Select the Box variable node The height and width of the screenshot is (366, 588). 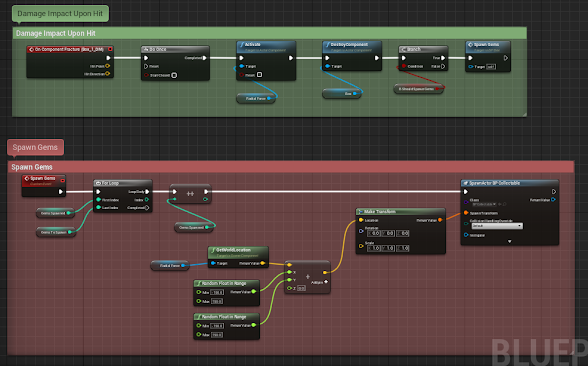click(x=342, y=93)
